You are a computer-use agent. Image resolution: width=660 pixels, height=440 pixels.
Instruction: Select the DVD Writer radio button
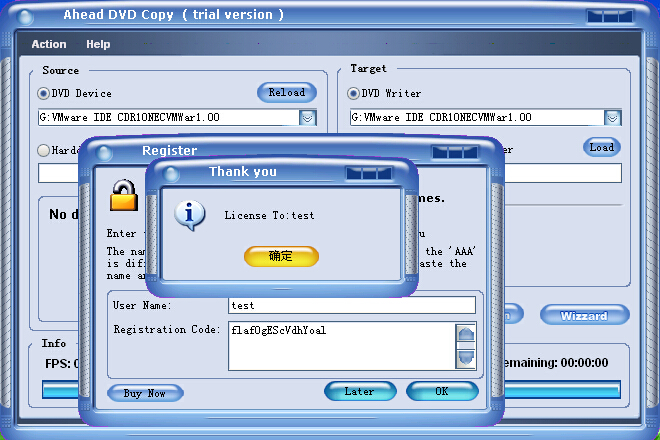(353, 93)
